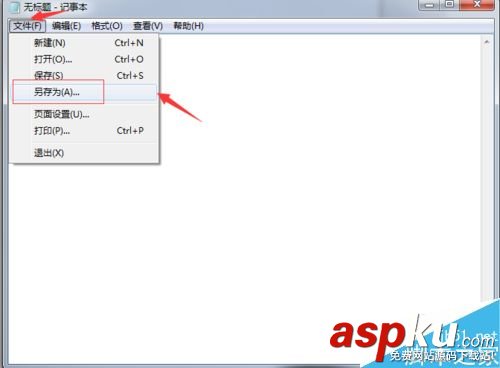Open the 查看(V) menu
500x368 pixels.
coord(148,26)
